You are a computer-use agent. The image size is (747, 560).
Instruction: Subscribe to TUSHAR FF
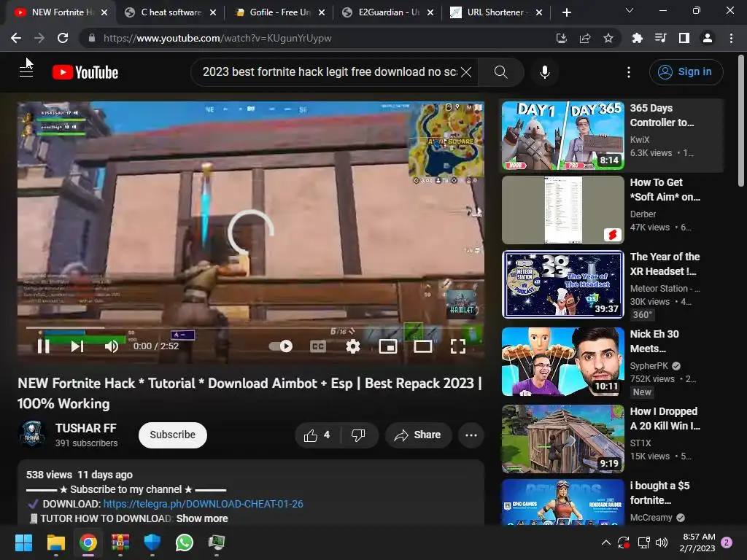click(x=172, y=435)
